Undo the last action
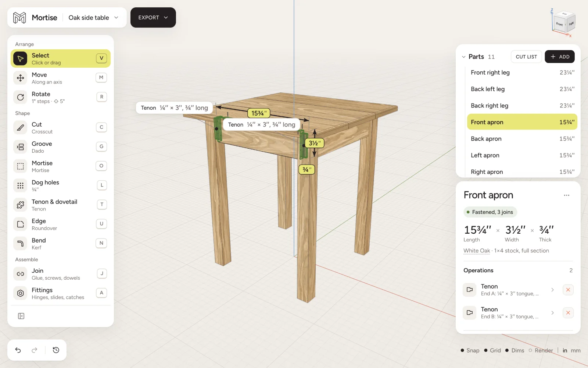Viewport: 588px width, 368px height. (18, 350)
